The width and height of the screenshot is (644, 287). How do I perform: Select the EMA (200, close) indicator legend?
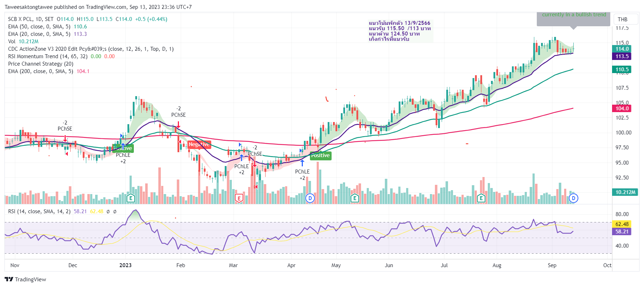(x=49, y=71)
